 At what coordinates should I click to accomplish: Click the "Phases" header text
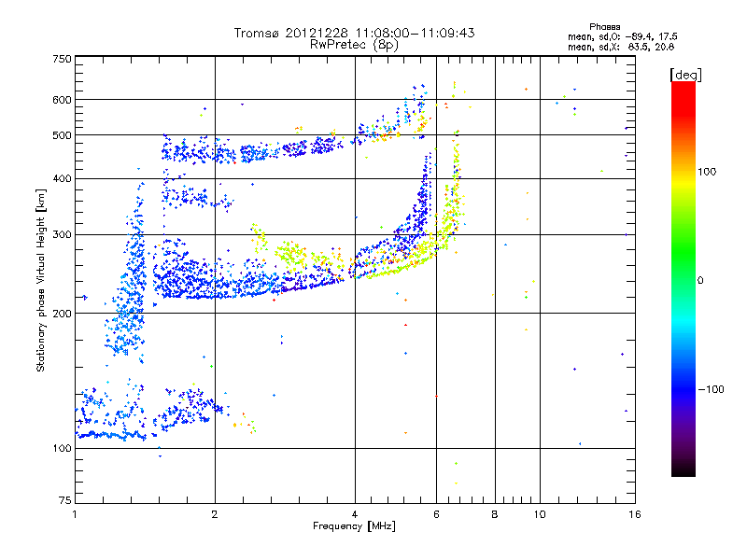[604, 27]
